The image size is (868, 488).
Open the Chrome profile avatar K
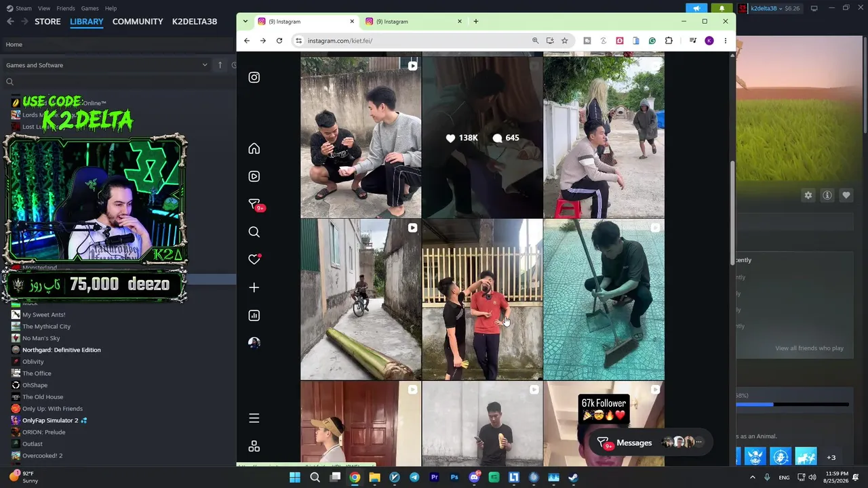pyautogui.click(x=709, y=41)
